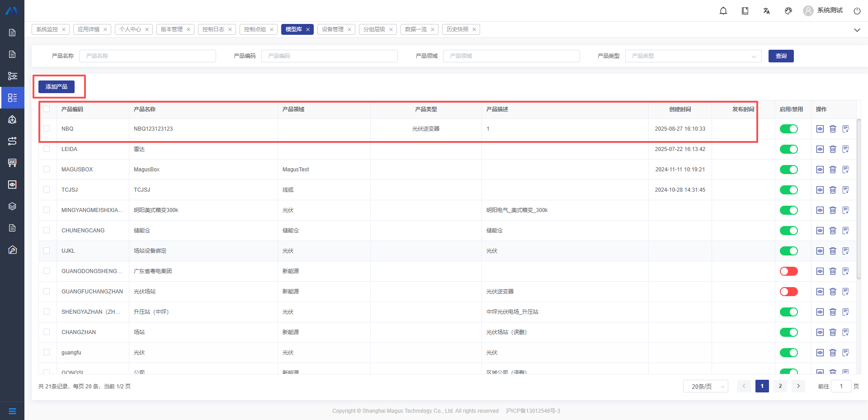Click the table vertical scrollbar
This screenshot has height=420, width=868.
(859, 199)
